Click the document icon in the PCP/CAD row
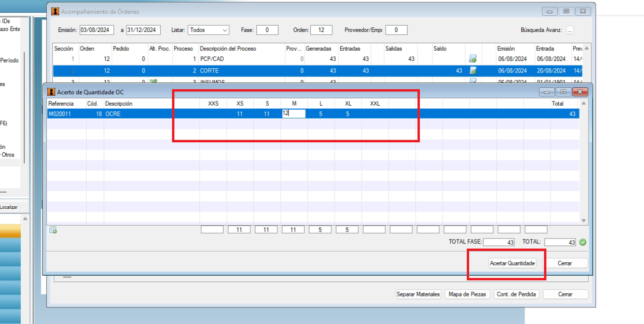 coord(472,59)
